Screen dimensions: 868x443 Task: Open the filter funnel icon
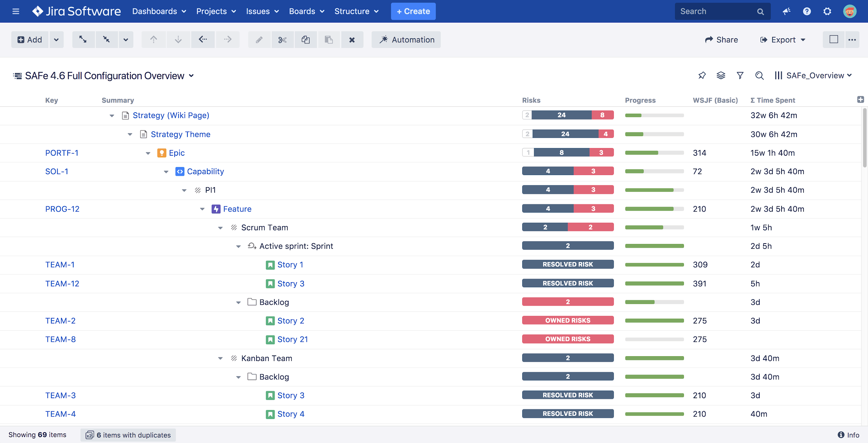click(x=740, y=75)
